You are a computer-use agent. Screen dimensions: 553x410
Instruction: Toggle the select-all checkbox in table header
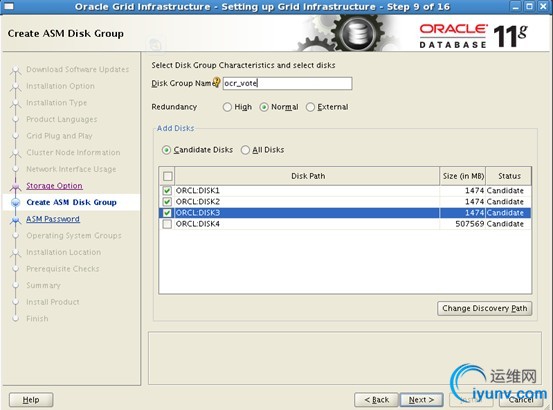(x=168, y=176)
